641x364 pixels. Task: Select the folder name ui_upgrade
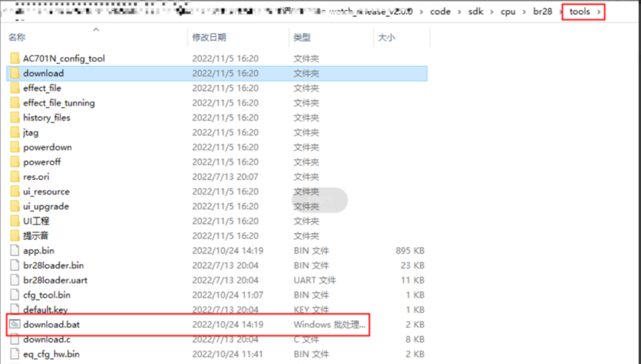coord(46,206)
